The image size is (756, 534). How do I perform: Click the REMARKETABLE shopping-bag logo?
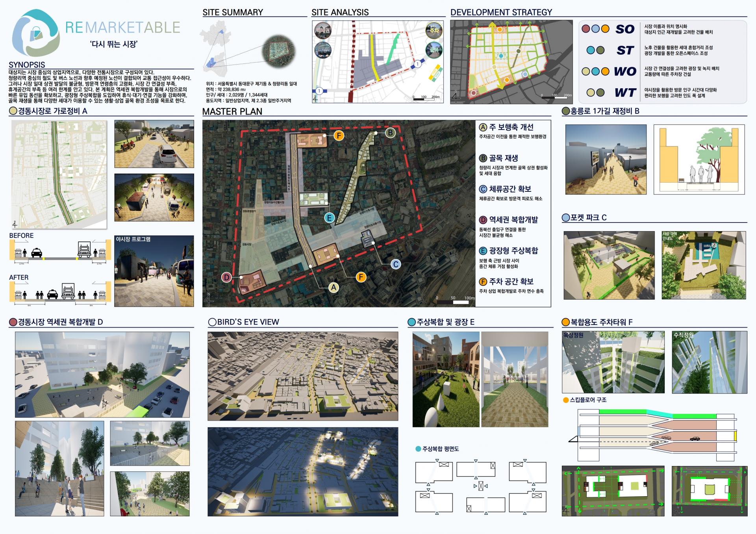pos(36,32)
